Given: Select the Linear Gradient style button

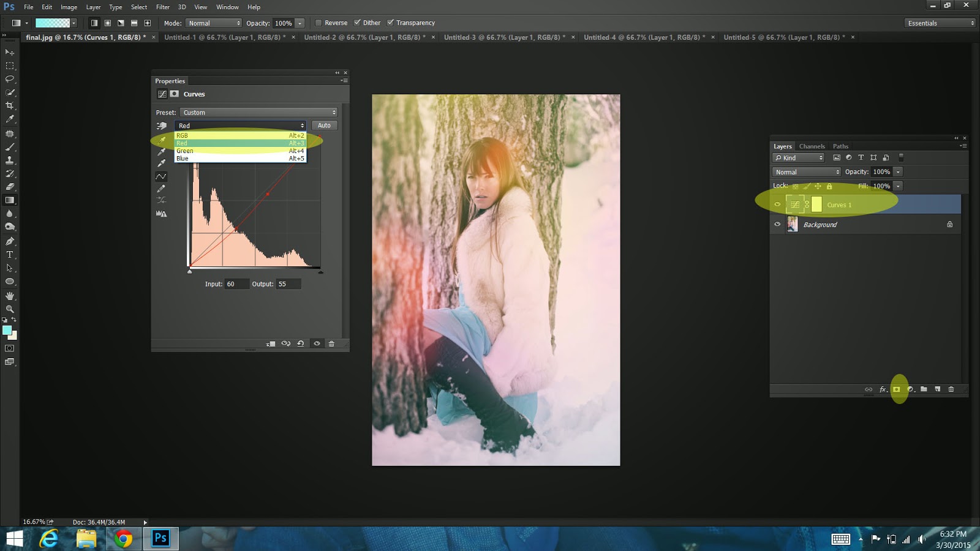Looking at the screenshot, I should pos(94,23).
